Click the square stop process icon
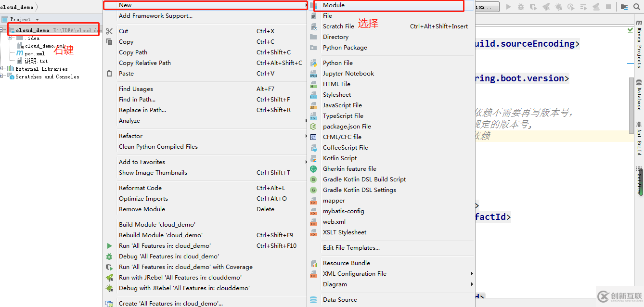The height and width of the screenshot is (307, 644). [608, 7]
